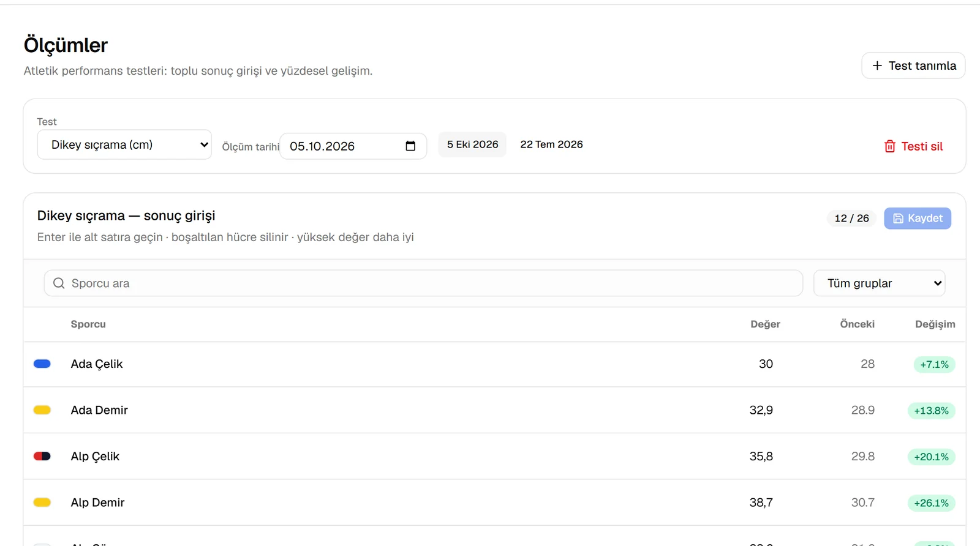The width and height of the screenshot is (980, 546).
Task: Expand the Tüm gruplar group filter
Action: 879,283
